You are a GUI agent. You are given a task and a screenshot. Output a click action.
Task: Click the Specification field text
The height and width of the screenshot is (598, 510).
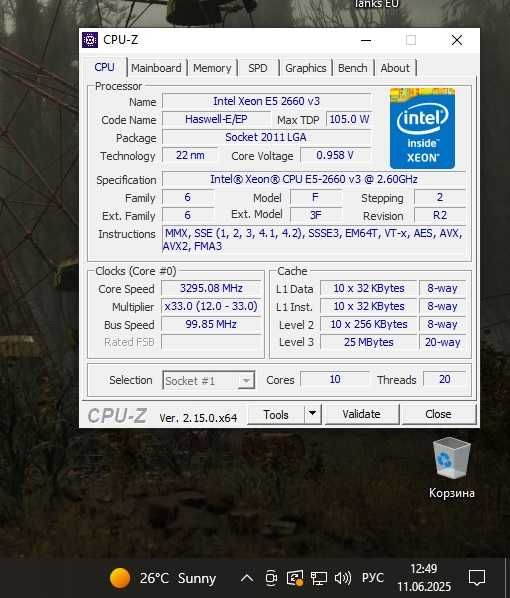[314, 179]
